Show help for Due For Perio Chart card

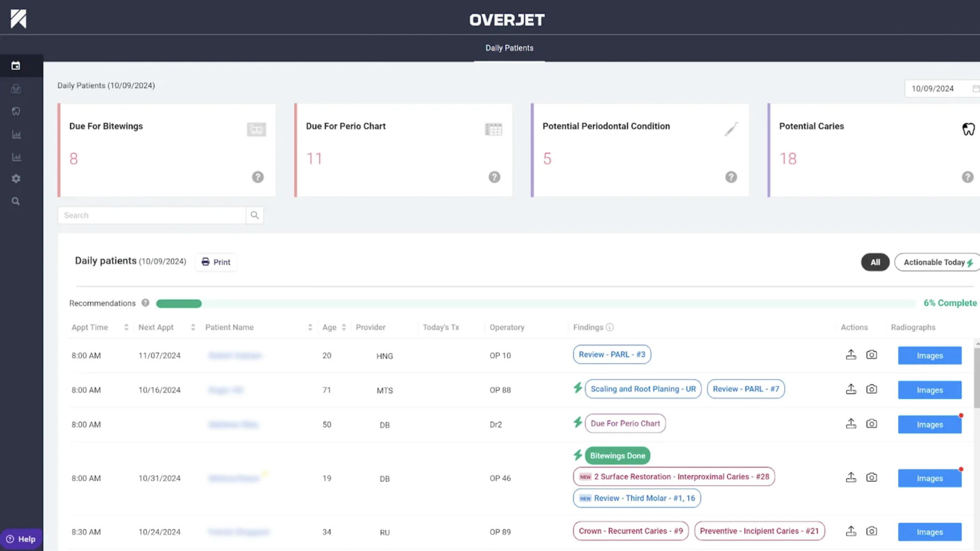click(x=494, y=177)
